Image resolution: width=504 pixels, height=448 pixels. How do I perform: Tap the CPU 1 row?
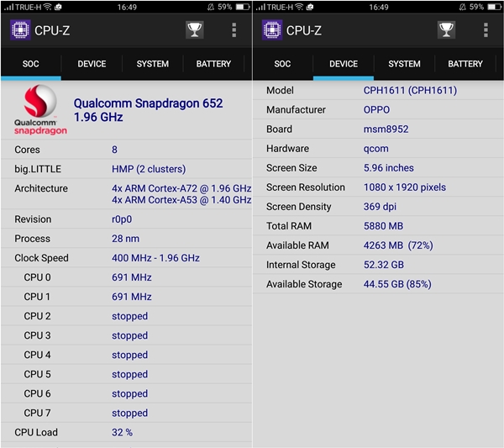[x=126, y=297]
